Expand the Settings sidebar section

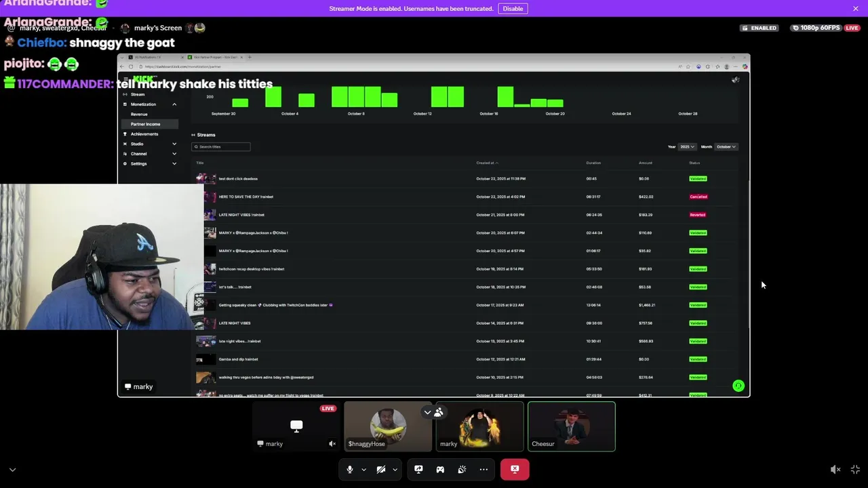coord(174,163)
